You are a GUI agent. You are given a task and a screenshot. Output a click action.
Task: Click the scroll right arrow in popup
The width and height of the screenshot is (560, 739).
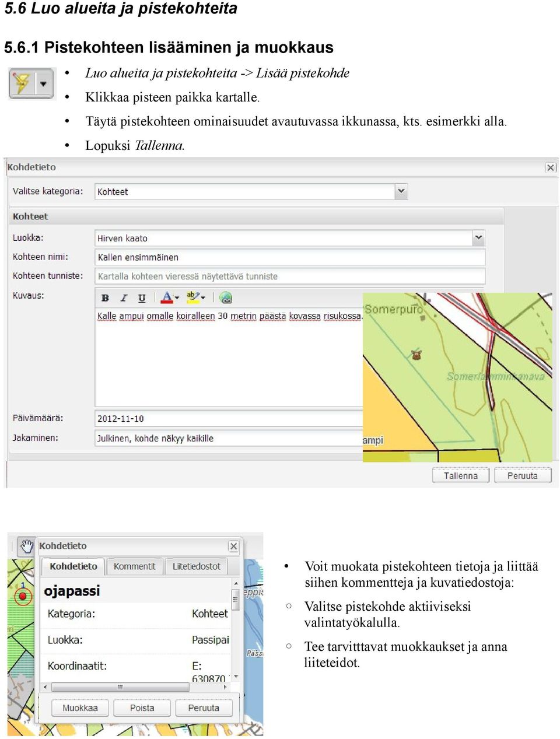click(226, 687)
